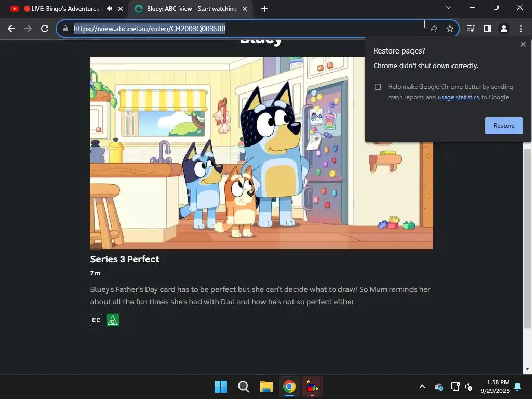Close the Bluey ABC iview tab
Image resolution: width=532 pixels, height=399 pixels.
point(245,9)
